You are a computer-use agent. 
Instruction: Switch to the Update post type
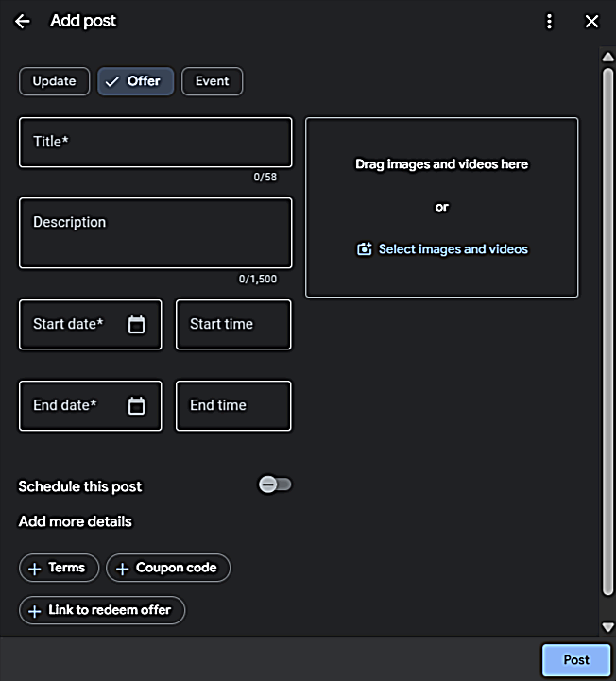point(54,81)
